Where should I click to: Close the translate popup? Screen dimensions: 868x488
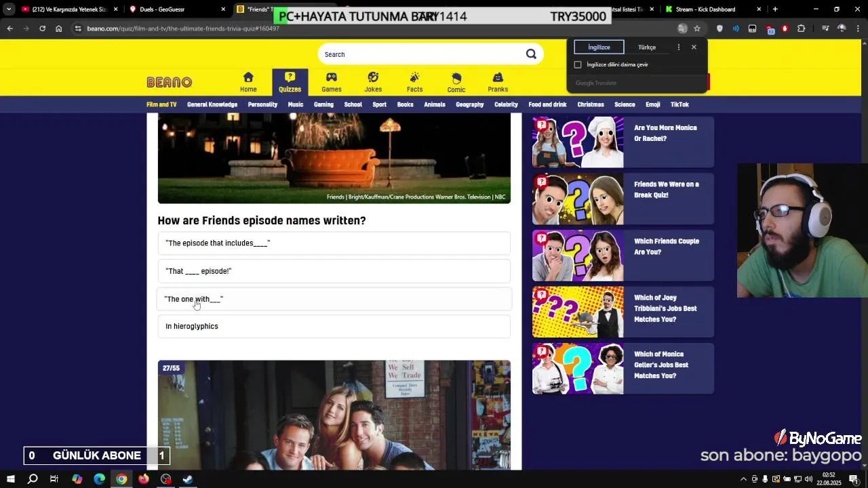tap(694, 47)
